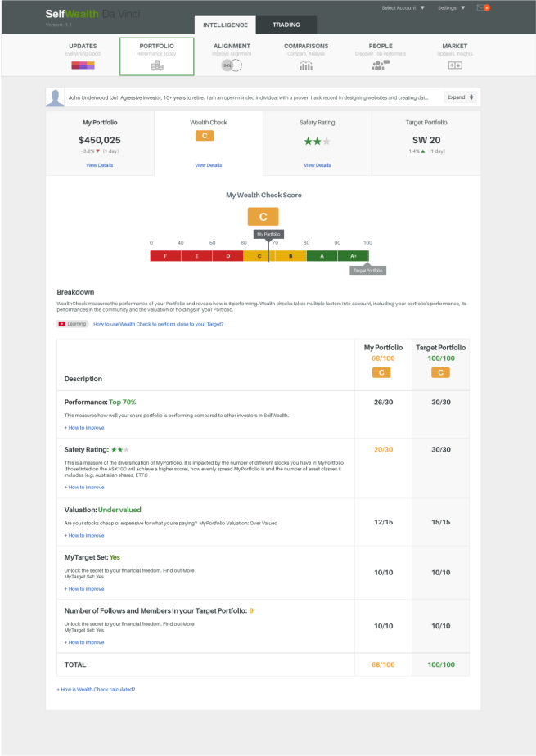Screen dimensions: 536x756
Task: Open the mail notifications icon
Action: 481,7
